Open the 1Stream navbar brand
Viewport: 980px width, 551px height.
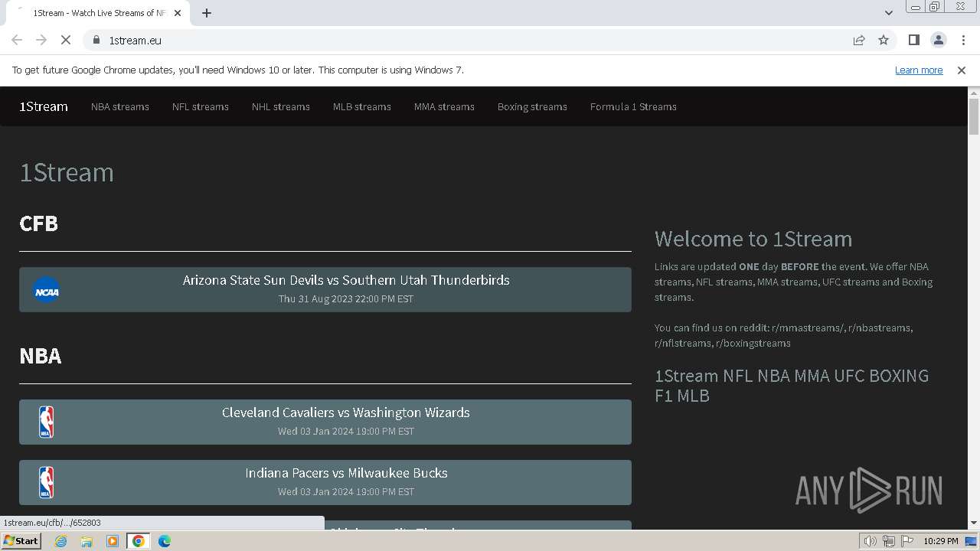click(x=44, y=106)
